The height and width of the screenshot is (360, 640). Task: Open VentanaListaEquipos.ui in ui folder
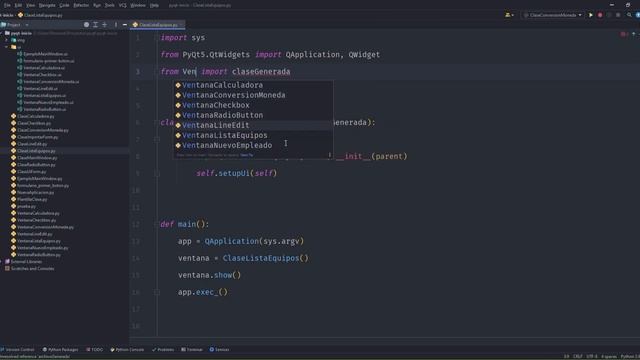pos(44,96)
